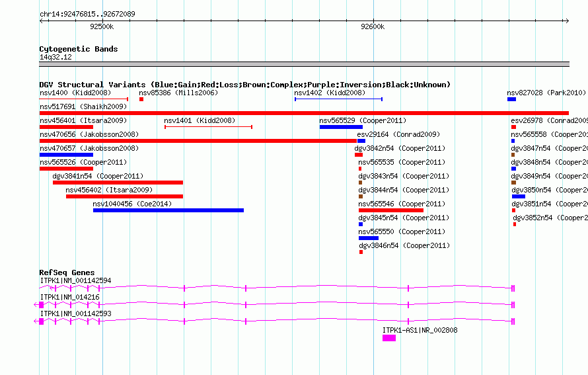
Task: Open the nsv565529 (Cooper2011) label
Action: [x=363, y=120]
